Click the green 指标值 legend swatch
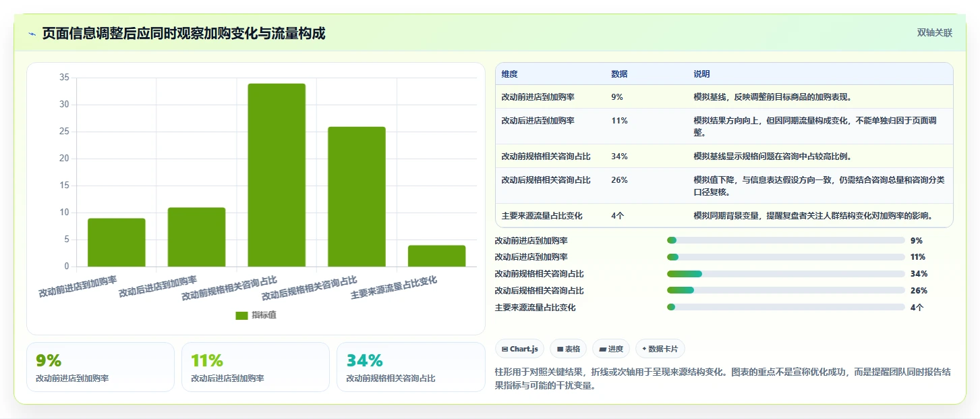 [x=241, y=316]
